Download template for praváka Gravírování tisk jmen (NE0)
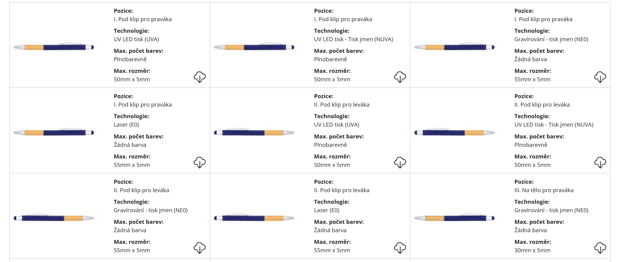 pyautogui.click(x=600, y=77)
